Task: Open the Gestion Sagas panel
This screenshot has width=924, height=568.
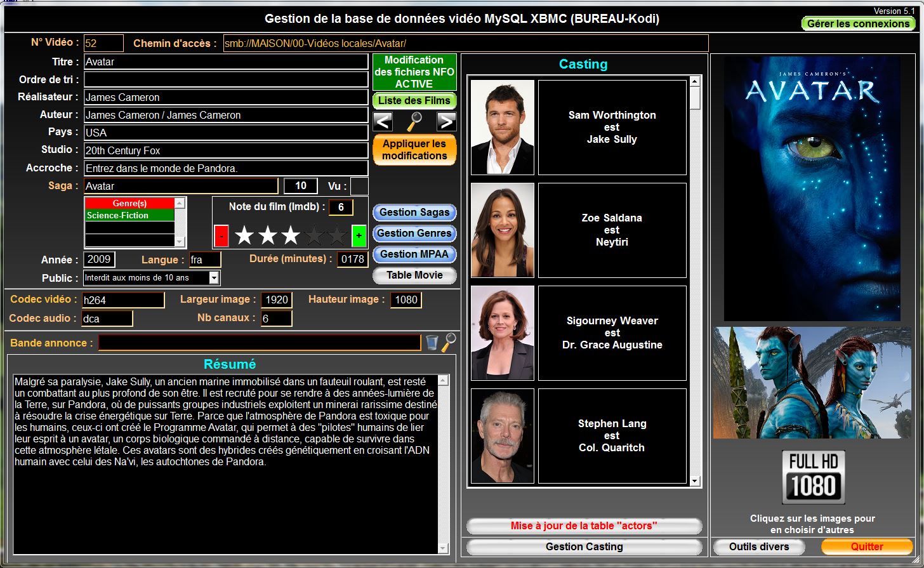Action: point(414,213)
